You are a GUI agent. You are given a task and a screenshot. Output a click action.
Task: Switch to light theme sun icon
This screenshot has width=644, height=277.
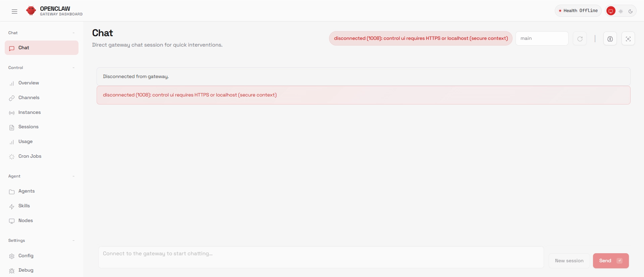click(621, 11)
